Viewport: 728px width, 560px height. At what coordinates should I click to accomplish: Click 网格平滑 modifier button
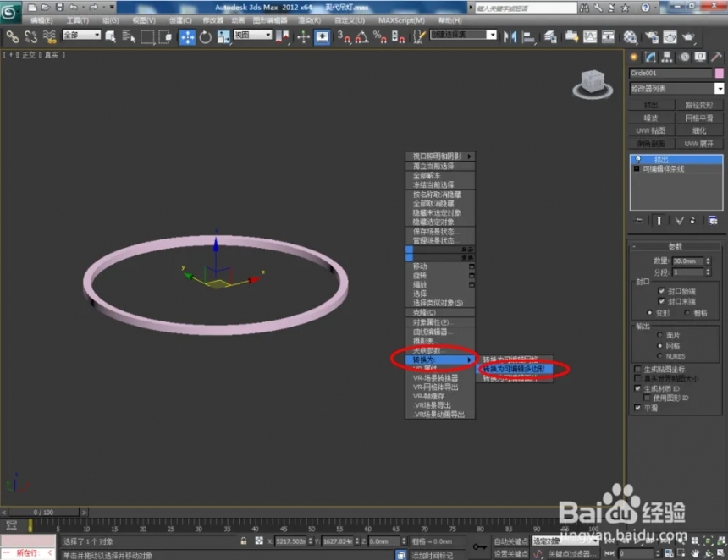point(699,118)
